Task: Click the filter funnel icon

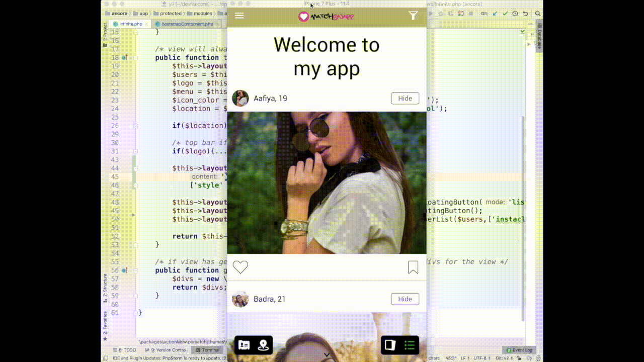Action: [x=413, y=16]
